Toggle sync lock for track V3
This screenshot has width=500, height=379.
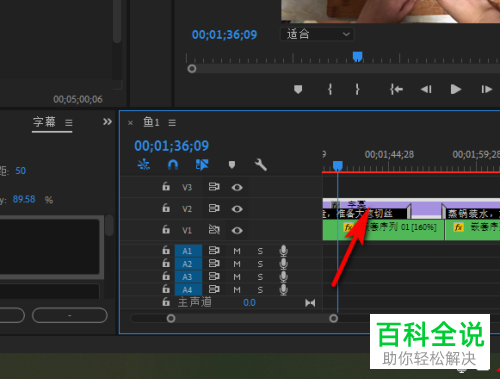(x=214, y=187)
